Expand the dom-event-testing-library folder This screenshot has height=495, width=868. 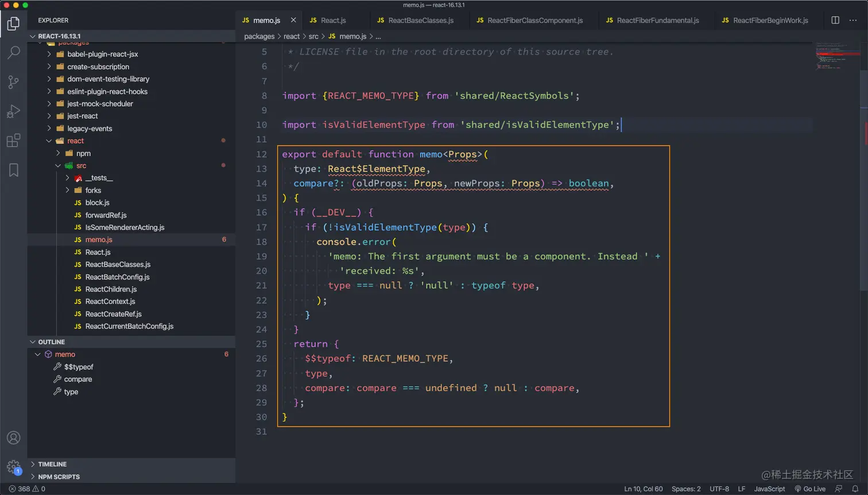point(131,79)
